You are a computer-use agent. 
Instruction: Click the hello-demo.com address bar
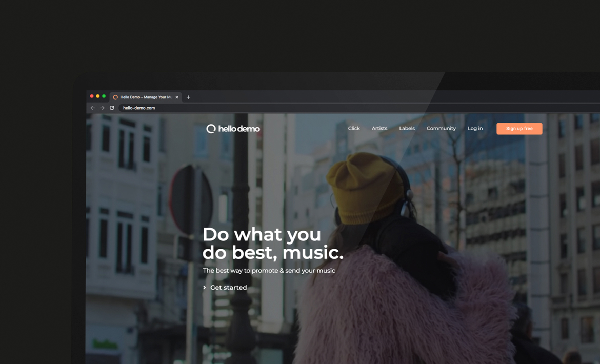coord(359,108)
